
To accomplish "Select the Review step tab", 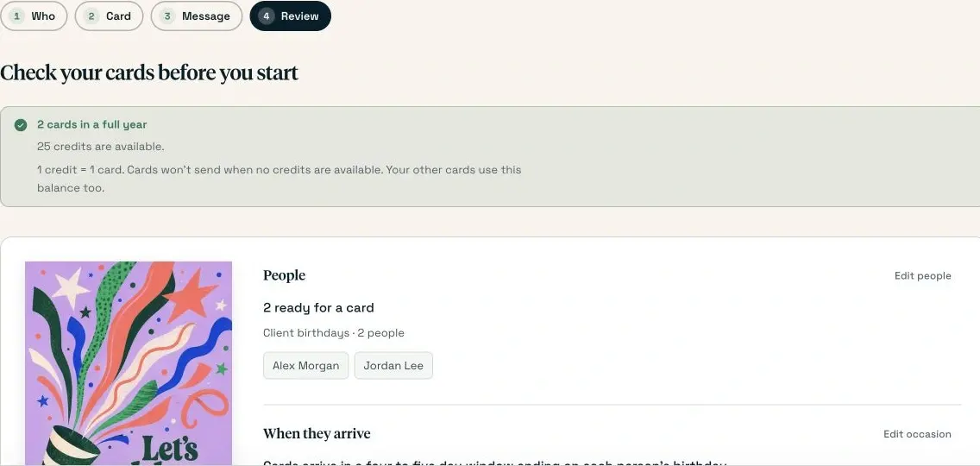I will [290, 16].
